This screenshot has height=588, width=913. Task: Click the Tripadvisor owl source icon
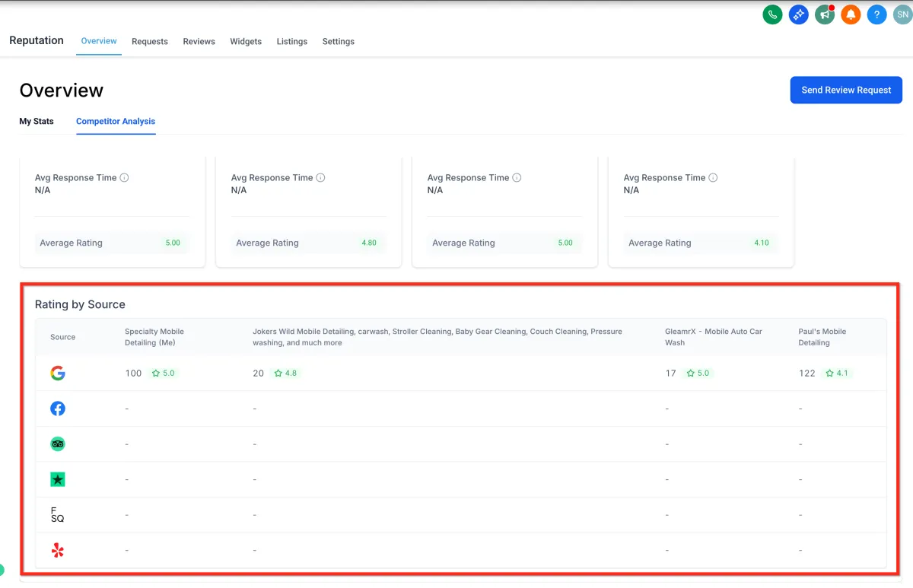point(58,444)
